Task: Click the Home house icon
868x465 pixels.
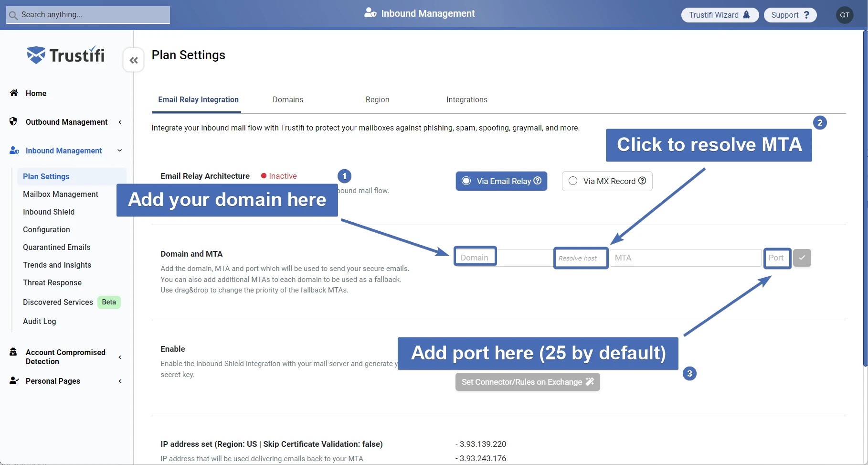Action: tap(14, 93)
